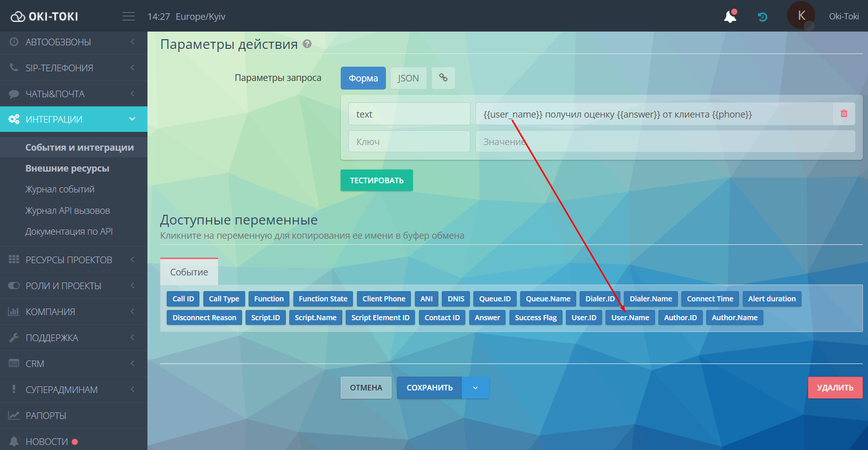This screenshot has height=450, width=868.
Task: Copy the Connect Time variable
Action: tap(710, 298)
